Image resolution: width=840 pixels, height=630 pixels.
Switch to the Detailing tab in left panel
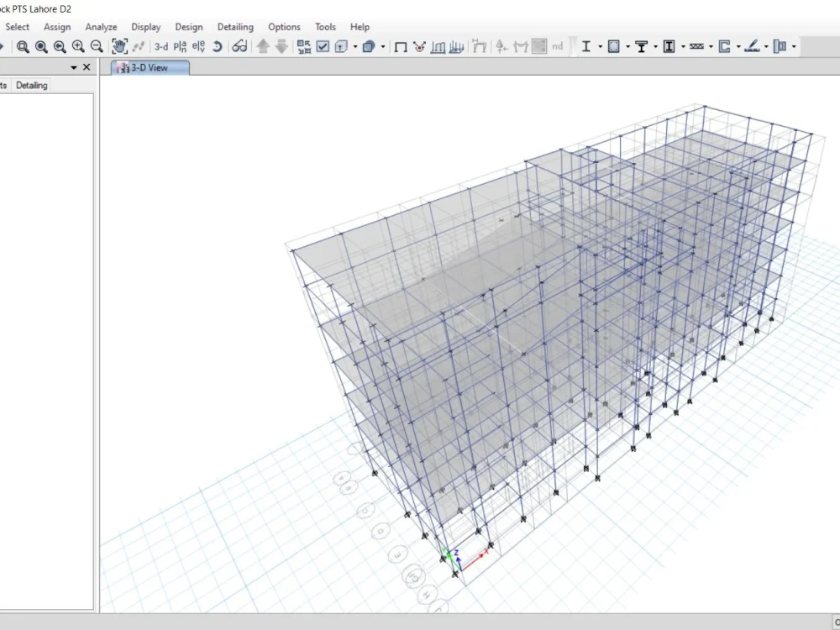(31, 85)
